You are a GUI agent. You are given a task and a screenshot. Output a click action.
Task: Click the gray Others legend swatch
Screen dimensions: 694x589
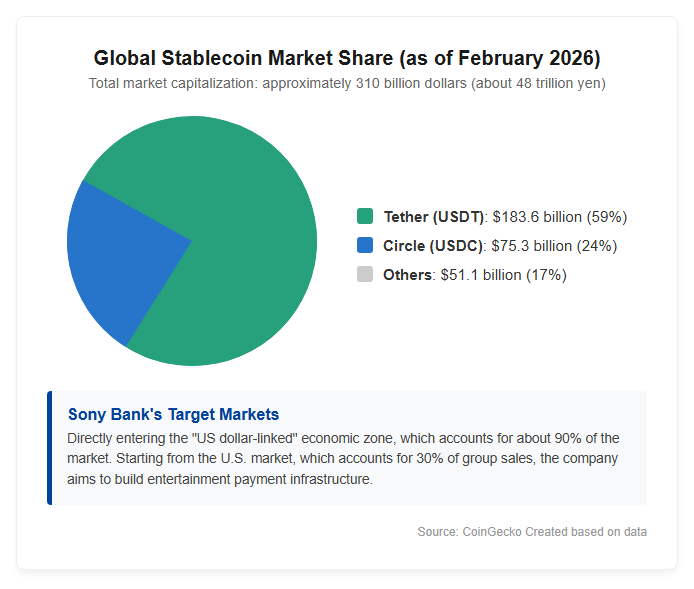tap(365, 274)
